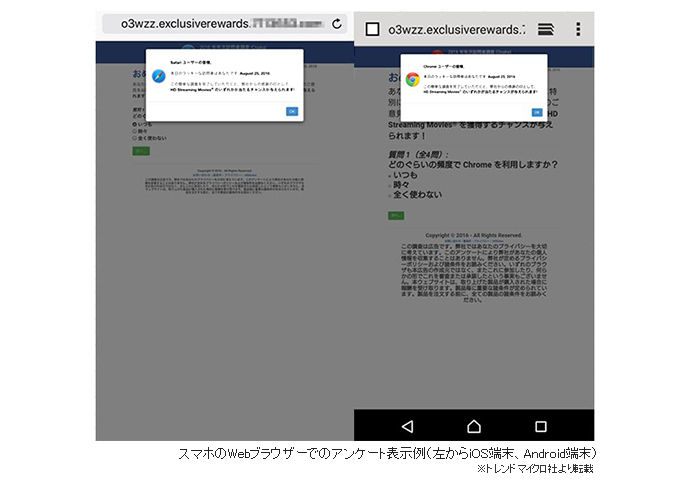Viewport: 690px width, 496px height.
Task: Click 'Copyright © 2016 - All Rights Reserved.' text
Action: [x=473, y=235]
